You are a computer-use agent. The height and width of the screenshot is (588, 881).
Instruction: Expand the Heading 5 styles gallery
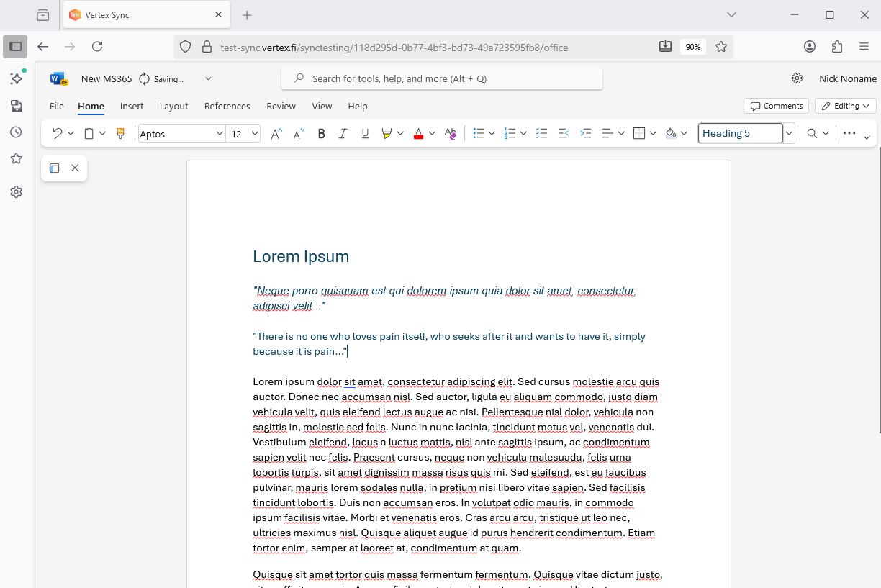pos(790,133)
